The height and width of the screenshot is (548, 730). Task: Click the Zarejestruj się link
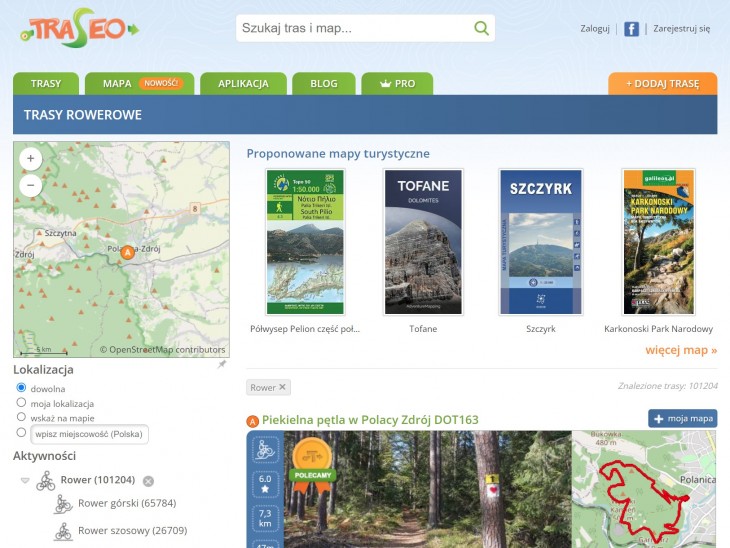682,28
